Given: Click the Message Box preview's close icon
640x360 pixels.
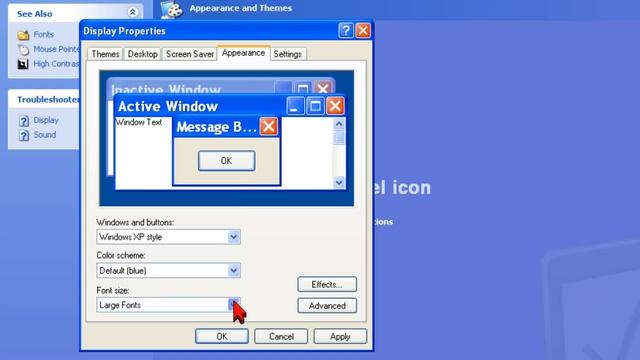Looking at the screenshot, I should (x=269, y=127).
